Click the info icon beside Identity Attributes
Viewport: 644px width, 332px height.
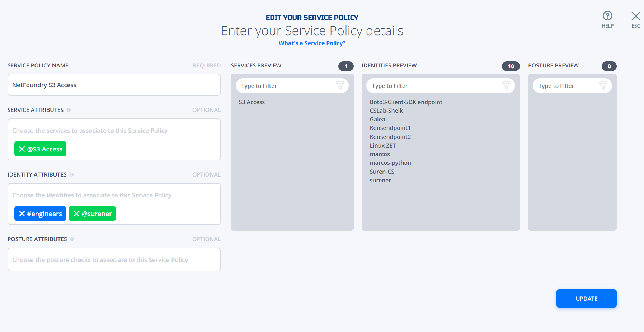click(x=72, y=174)
